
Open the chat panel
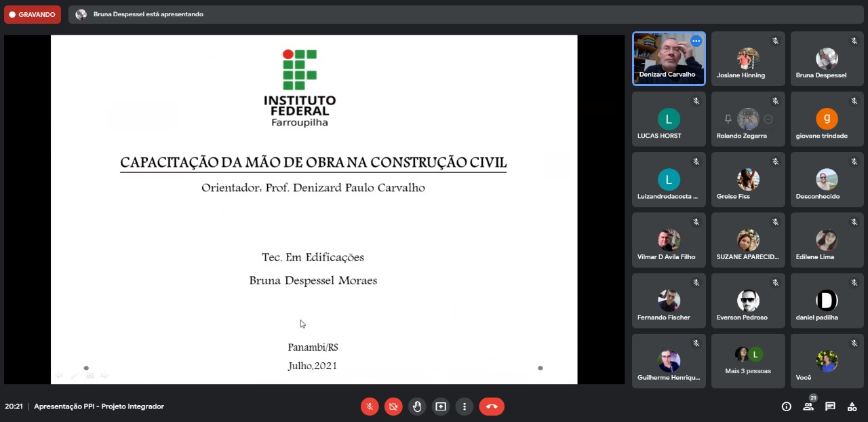pyautogui.click(x=830, y=406)
